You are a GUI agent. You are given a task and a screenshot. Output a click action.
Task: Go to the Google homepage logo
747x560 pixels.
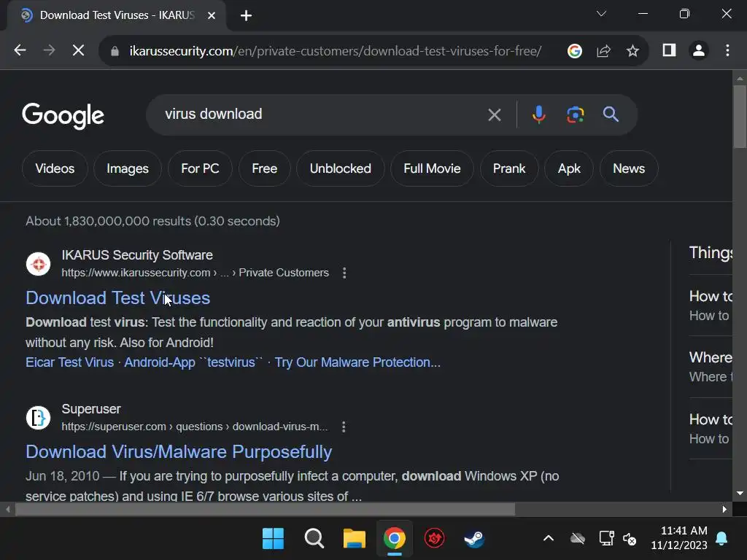[63, 116]
